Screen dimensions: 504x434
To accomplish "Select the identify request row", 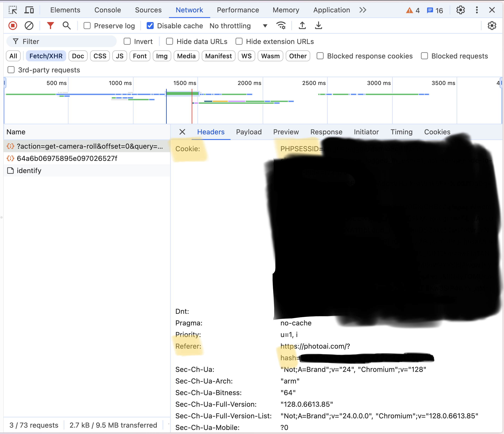I will (x=29, y=171).
